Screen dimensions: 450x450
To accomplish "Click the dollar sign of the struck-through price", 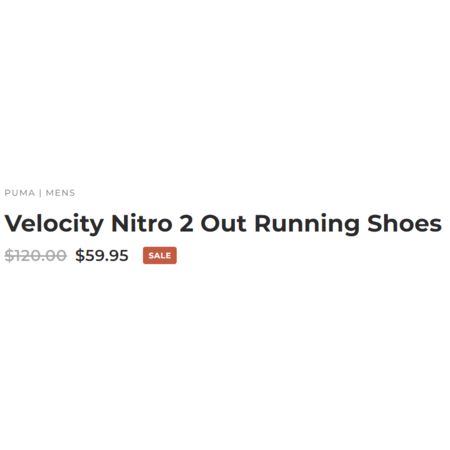I will click(x=9, y=256).
